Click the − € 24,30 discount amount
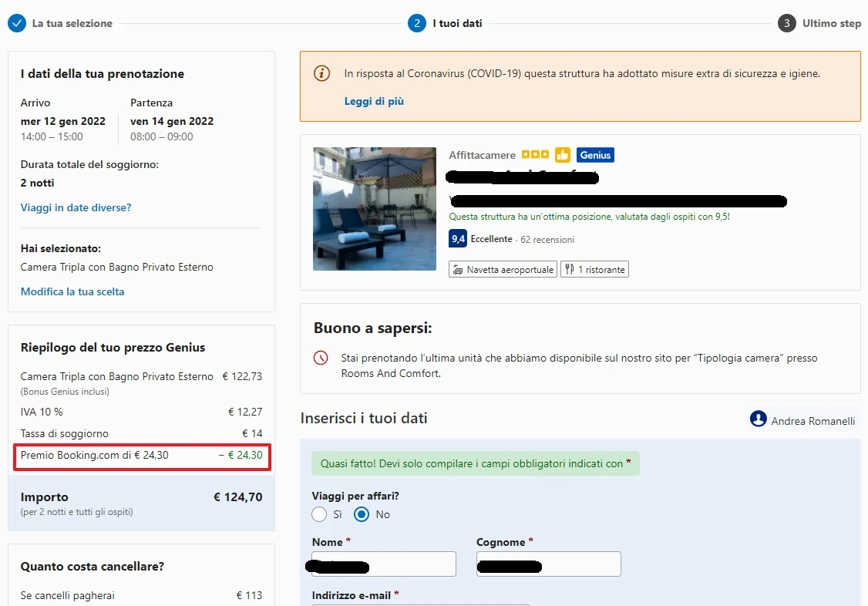Image resolution: width=868 pixels, height=606 pixels. [x=241, y=455]
